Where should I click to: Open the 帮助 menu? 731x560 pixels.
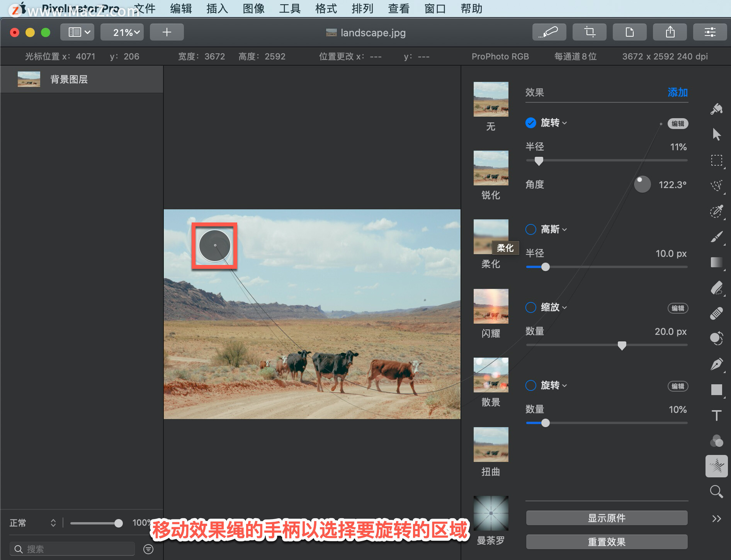[x=472, y=8]
